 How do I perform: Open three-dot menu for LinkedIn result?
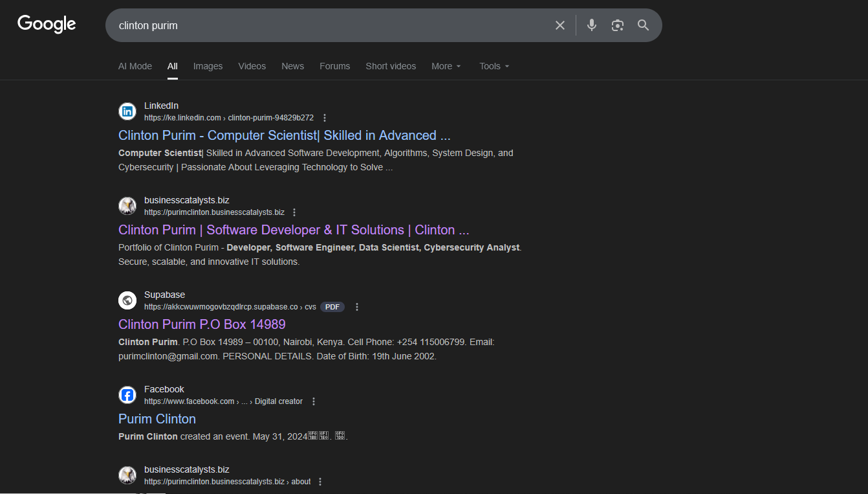(x=325, y=118)
